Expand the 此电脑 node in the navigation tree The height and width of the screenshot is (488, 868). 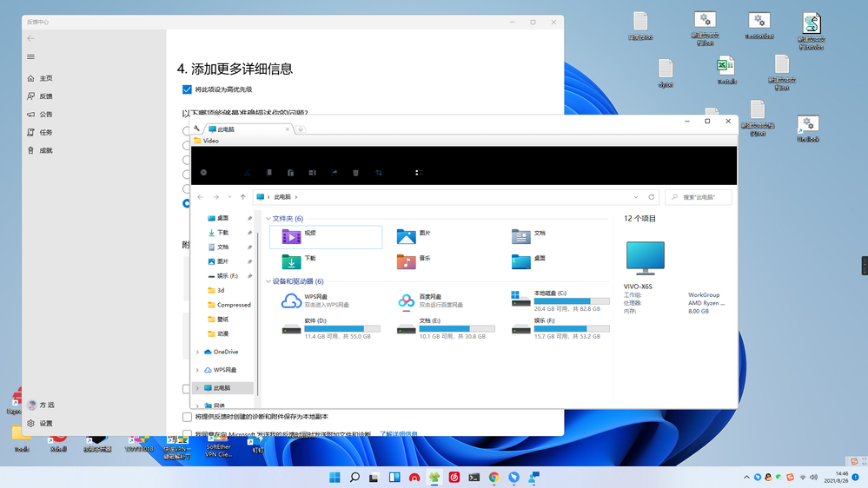(197, 388)
